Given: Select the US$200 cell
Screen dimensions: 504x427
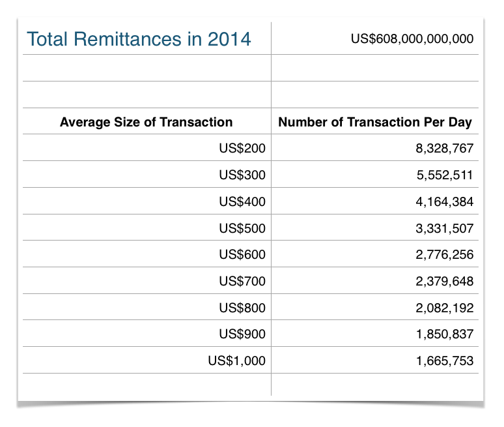Looking at the screenshot, I should tap(242, 149).
